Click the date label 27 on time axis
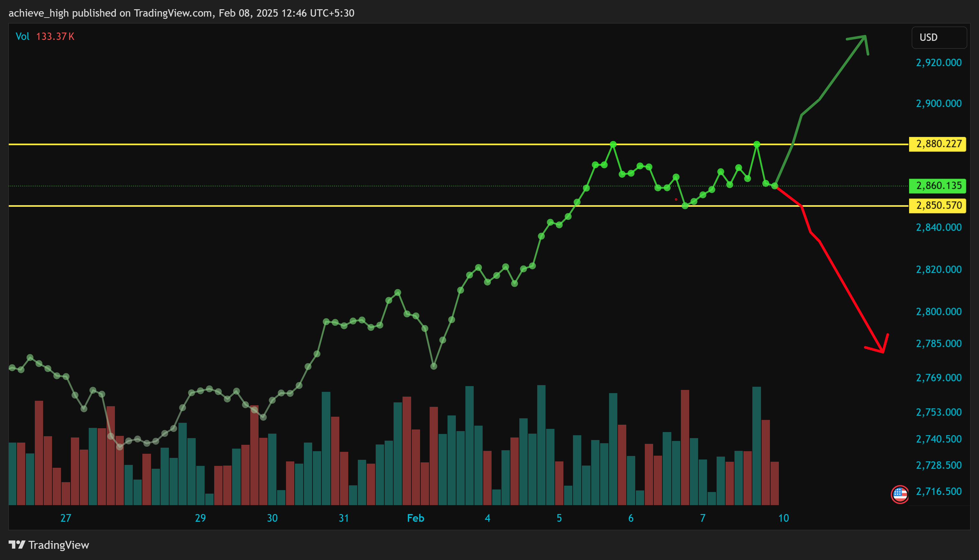The height and width of the screenshot is (560, 979). (x=66, y=518)
